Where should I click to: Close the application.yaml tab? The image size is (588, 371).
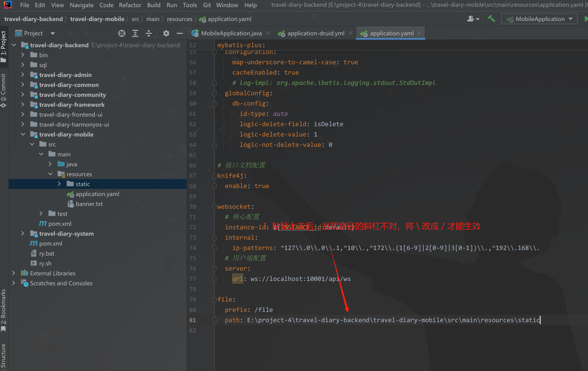click(x=419, y=33)
